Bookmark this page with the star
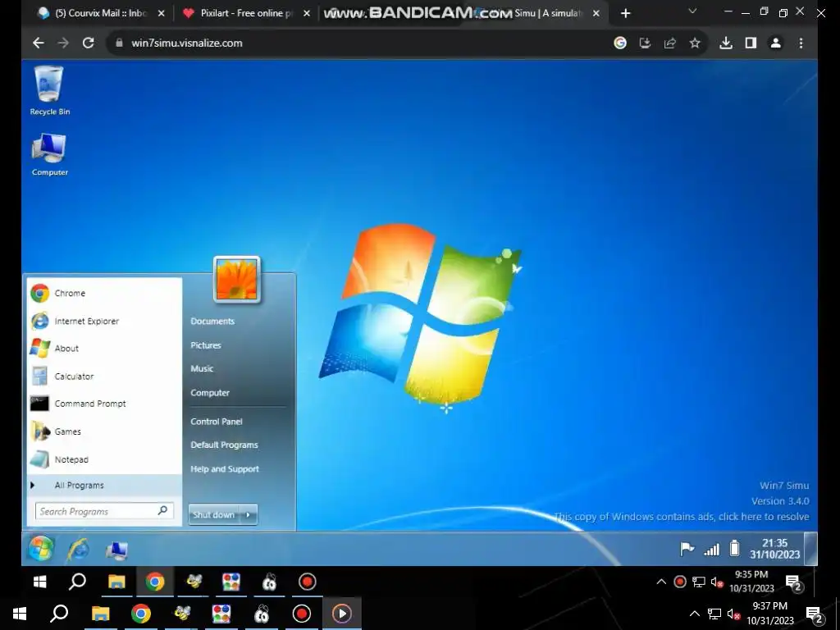 point(695,43)
